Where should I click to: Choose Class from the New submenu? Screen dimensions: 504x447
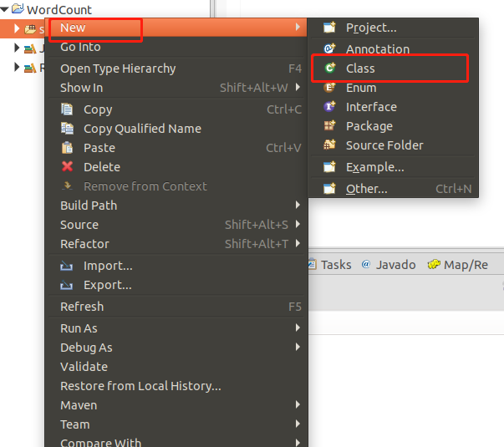click(393, 69)
